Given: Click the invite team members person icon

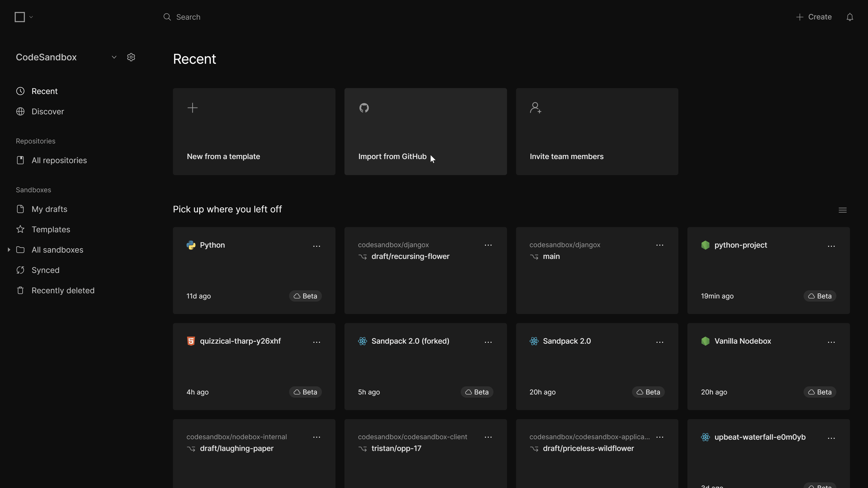Looking at the screenshot, I should (x=535, y=108).
